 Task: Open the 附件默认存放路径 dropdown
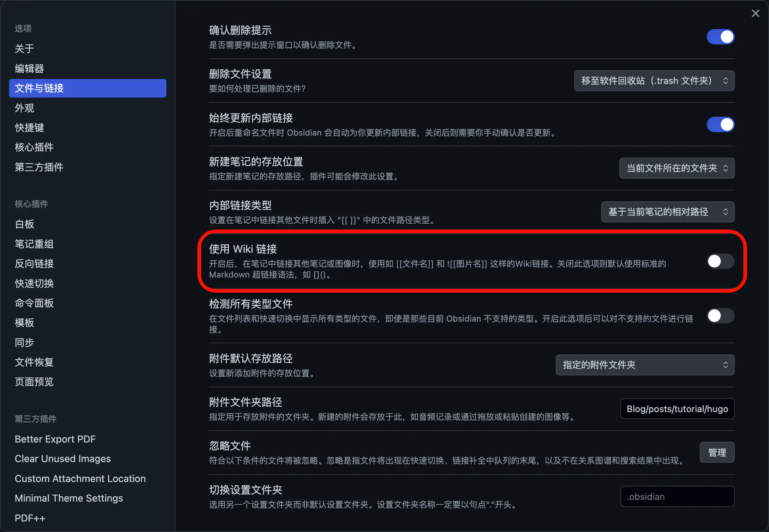[x=645, y=365]
